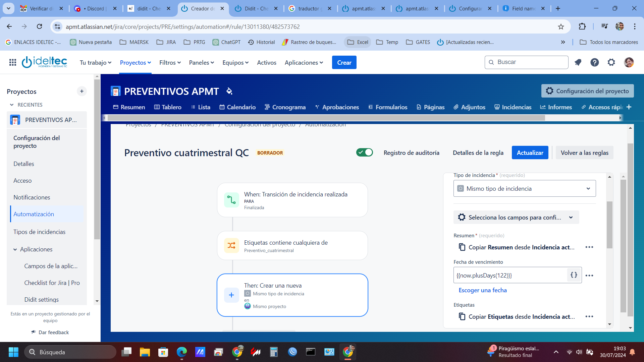Viewport: 644px width, 362px height.
Task: Click the project theme paint bucket icon
Action: tap(229, 91)
